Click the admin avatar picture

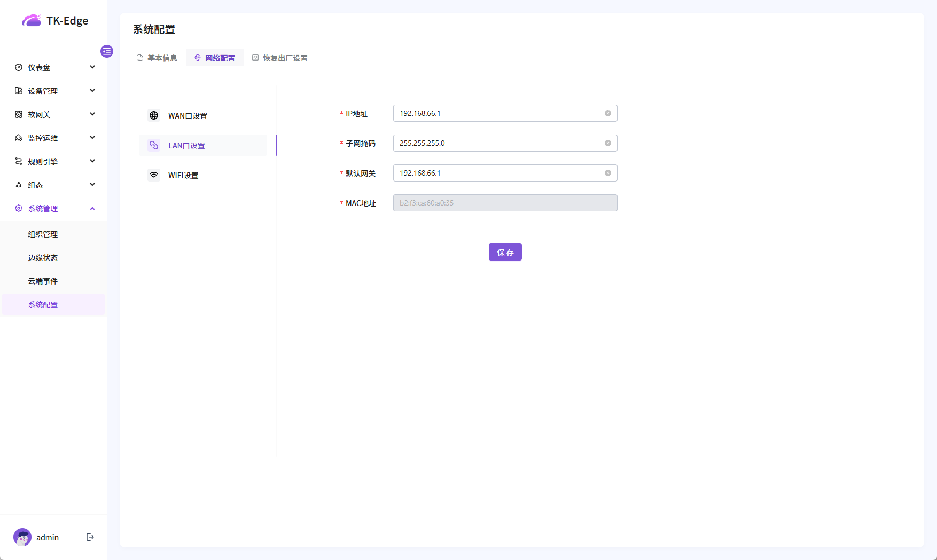(x=22, y=537)
